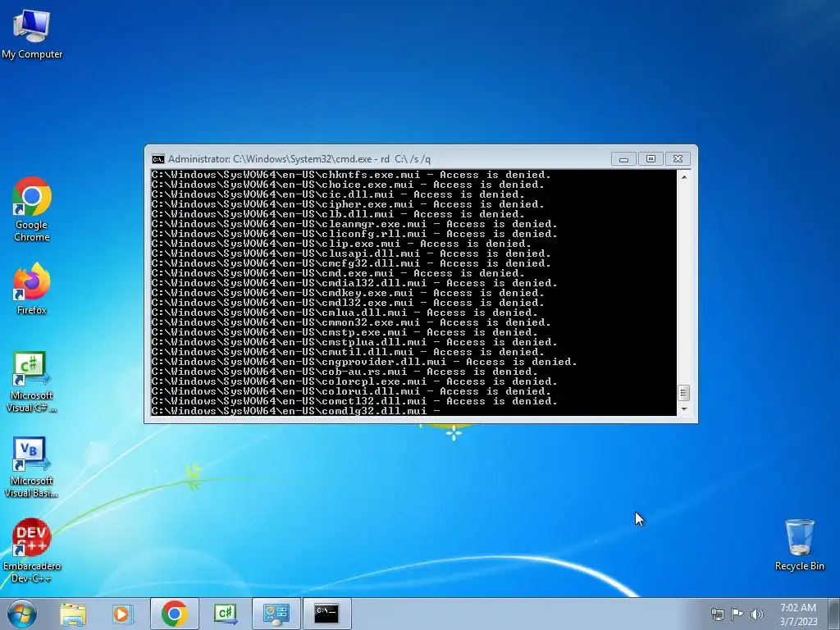
Task: Minimize the Administrator cmd window
Action: pos(623,159)
